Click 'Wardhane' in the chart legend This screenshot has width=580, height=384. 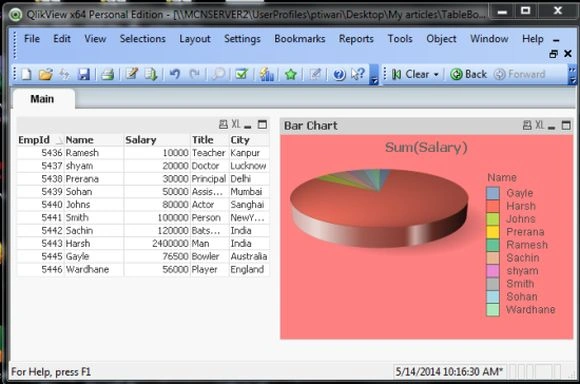(530, 310)
